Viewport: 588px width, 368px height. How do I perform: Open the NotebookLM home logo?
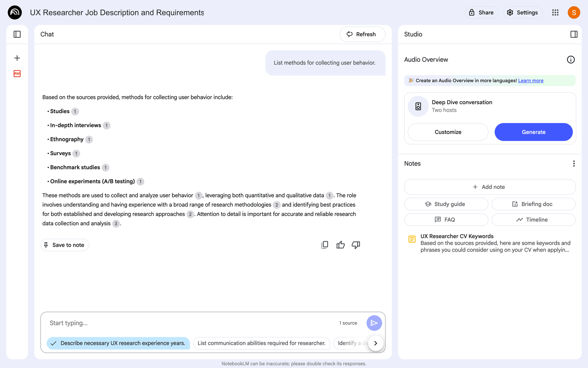[15, 13]
